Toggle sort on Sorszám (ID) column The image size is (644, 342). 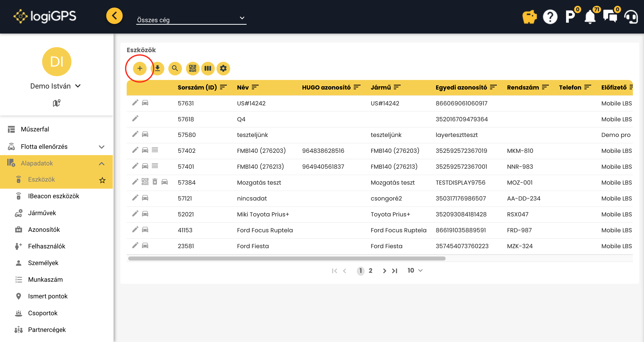tap(223, 87)
